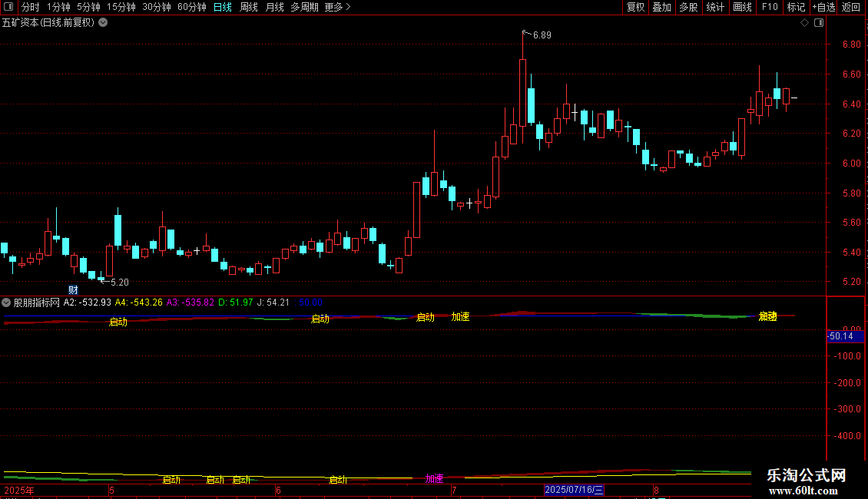
Task: Click the 6.80 price axis label
Action: 851,45
